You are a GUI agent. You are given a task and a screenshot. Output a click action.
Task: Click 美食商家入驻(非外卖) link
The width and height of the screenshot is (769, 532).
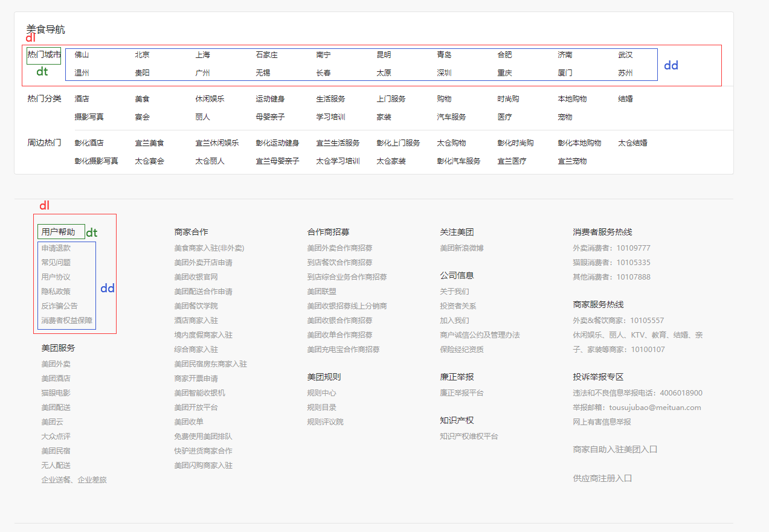(209, 248)
